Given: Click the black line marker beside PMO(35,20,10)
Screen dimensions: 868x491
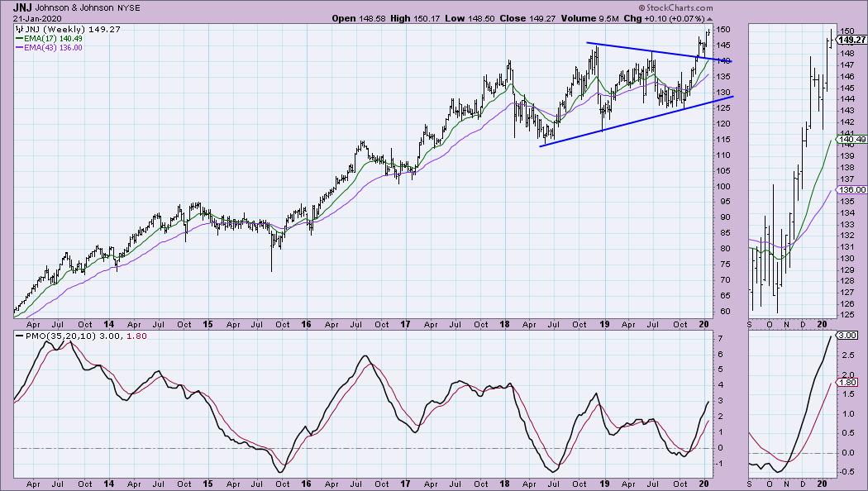Looking at the screenshot, I should pyautogui.click(x=19, y=336).
